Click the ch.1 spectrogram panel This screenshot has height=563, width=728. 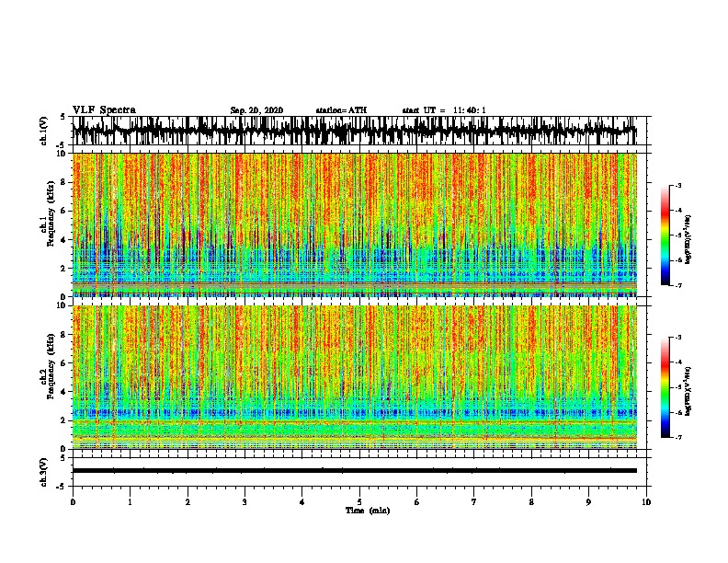[x=354, y=224]
